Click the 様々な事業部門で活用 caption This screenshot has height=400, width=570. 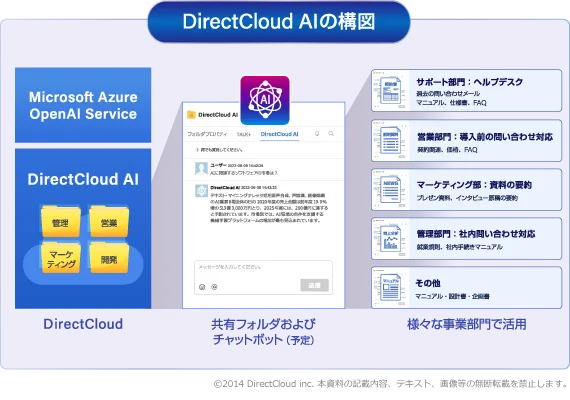[467, 324]
